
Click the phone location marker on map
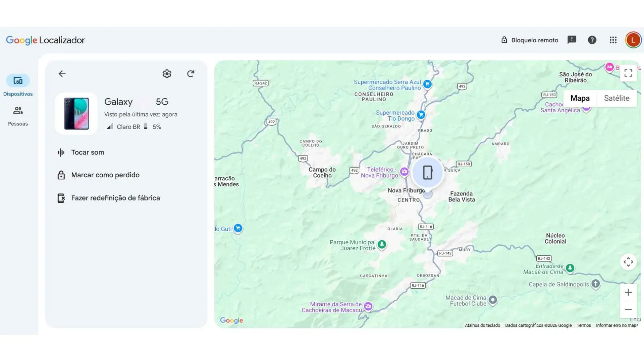[428, 173]
